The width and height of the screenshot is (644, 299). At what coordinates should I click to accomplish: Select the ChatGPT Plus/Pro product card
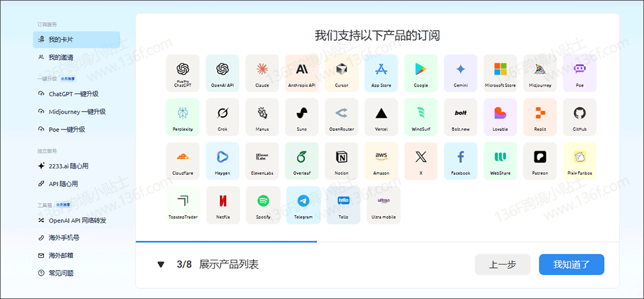(x=183, y=73)
